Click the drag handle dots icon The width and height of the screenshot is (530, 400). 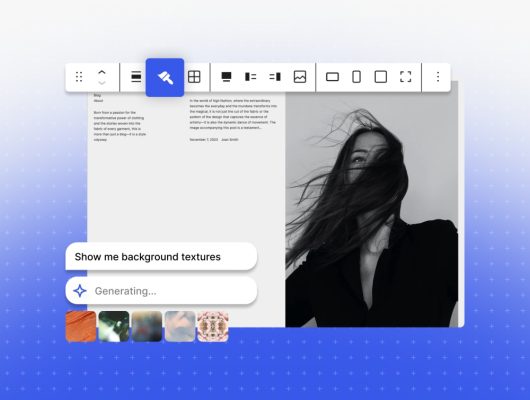[79, 77]
